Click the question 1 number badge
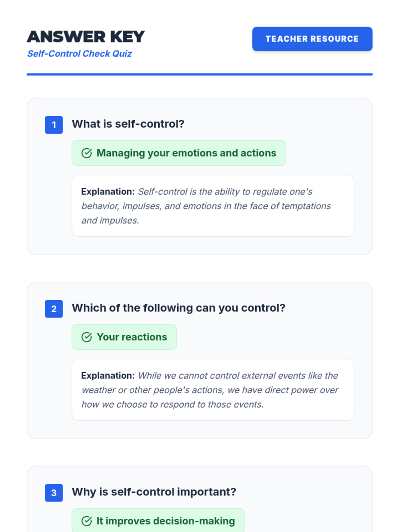The image size is (399, 532). tap(54, 125)
